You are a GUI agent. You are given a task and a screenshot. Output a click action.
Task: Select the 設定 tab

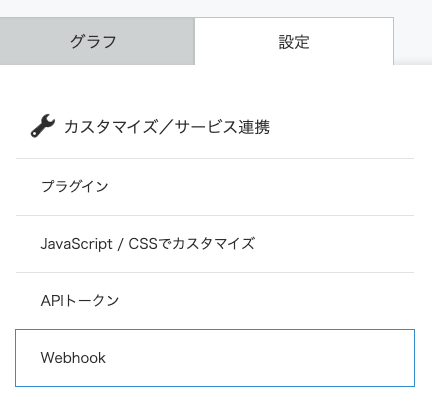pyautogui.click(x=294, y=42)
